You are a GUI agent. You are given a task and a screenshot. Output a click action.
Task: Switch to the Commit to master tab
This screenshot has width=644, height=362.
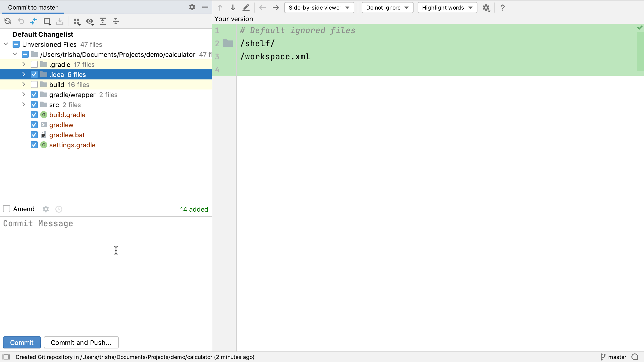[32, 7]
